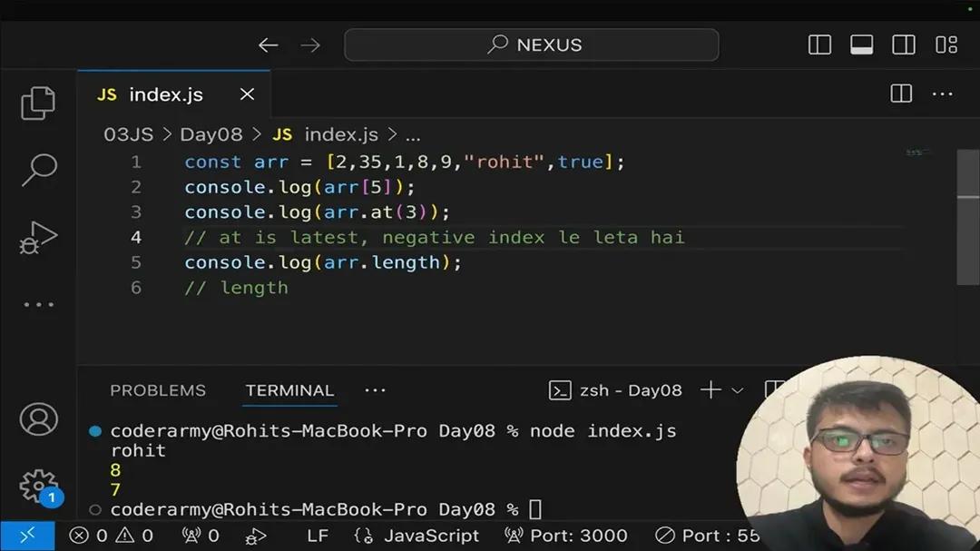The height and width of the screenshot is (551, 980).
Task: Open remote window indicator in status bar
Action: [x=27, y=536]
